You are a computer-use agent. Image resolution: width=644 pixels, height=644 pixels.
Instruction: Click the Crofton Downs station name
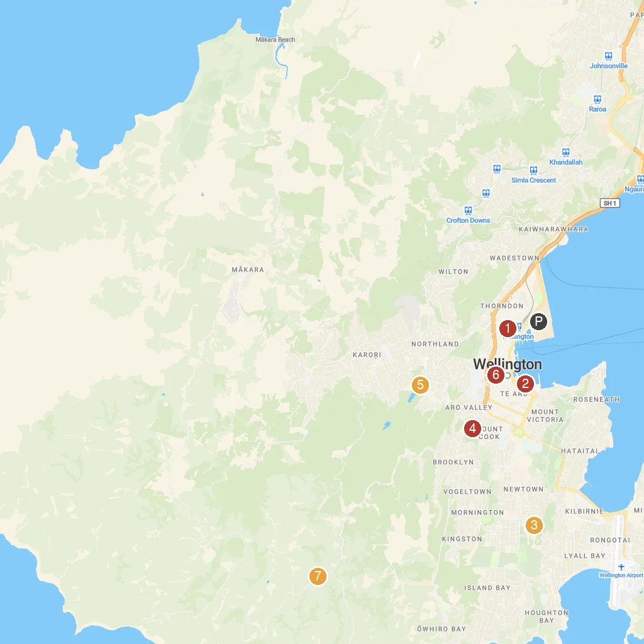pyautogui.click(x=468, y=221)
